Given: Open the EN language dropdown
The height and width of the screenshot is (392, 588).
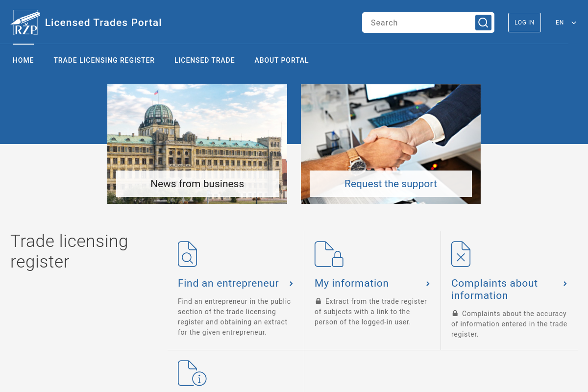Looking at the screenshot, I should [560, 23].
